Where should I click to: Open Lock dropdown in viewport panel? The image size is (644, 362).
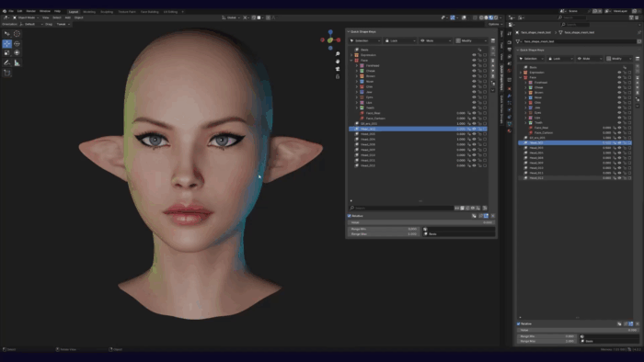pyautogui.click(x=400, y=40)
